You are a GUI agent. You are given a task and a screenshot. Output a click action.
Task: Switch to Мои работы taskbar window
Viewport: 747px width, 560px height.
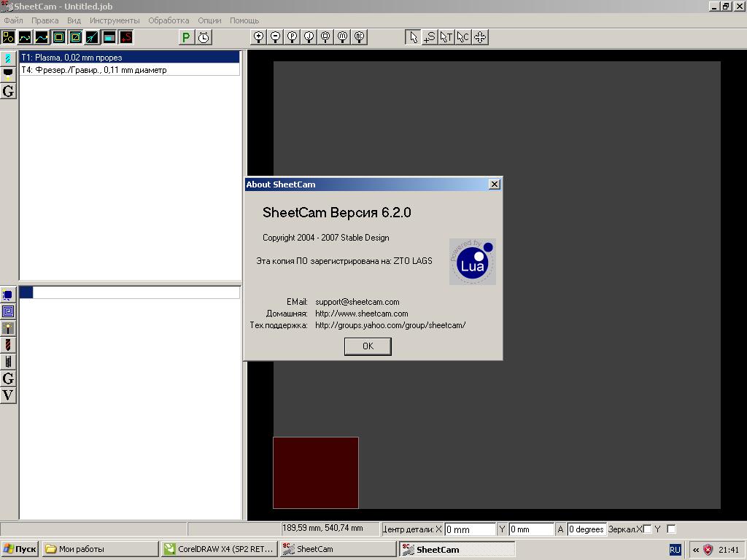(100, 549)
